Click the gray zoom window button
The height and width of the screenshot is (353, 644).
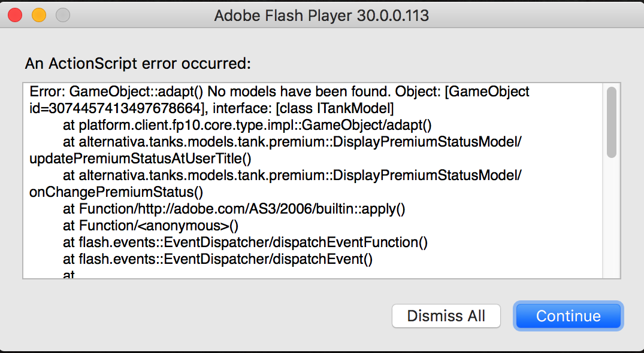pyautogui.click(x=62, y=16)
